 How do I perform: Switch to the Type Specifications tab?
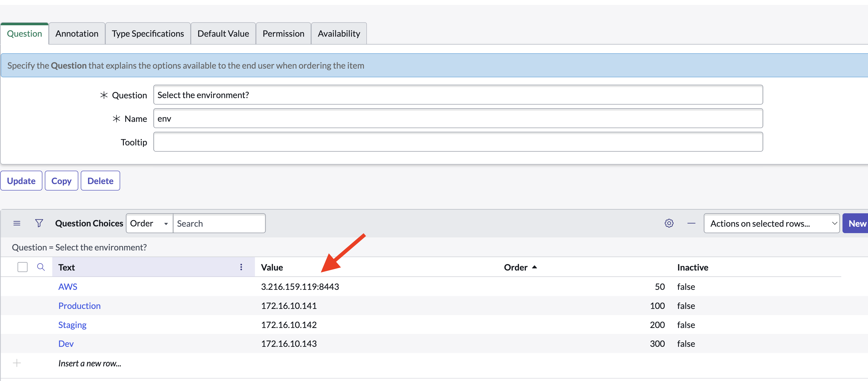pos(148,34)
